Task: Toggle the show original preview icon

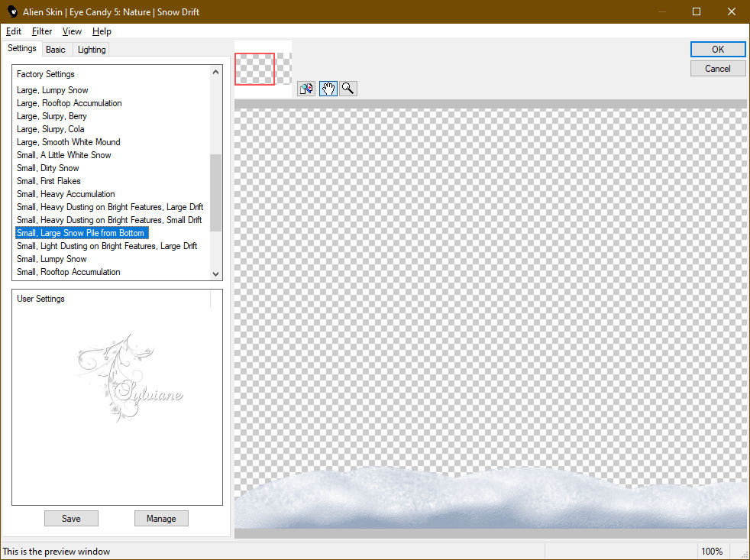Action: (306, 89)
